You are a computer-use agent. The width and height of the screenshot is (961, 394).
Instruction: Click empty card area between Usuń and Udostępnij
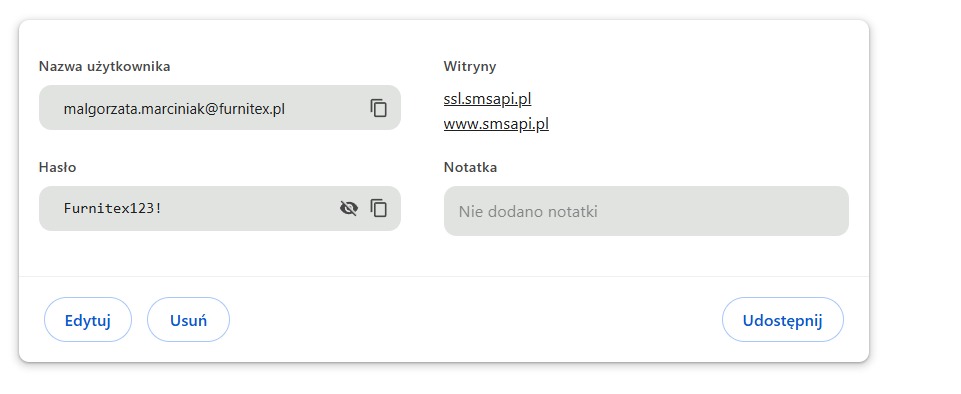(x=476, y=320)
